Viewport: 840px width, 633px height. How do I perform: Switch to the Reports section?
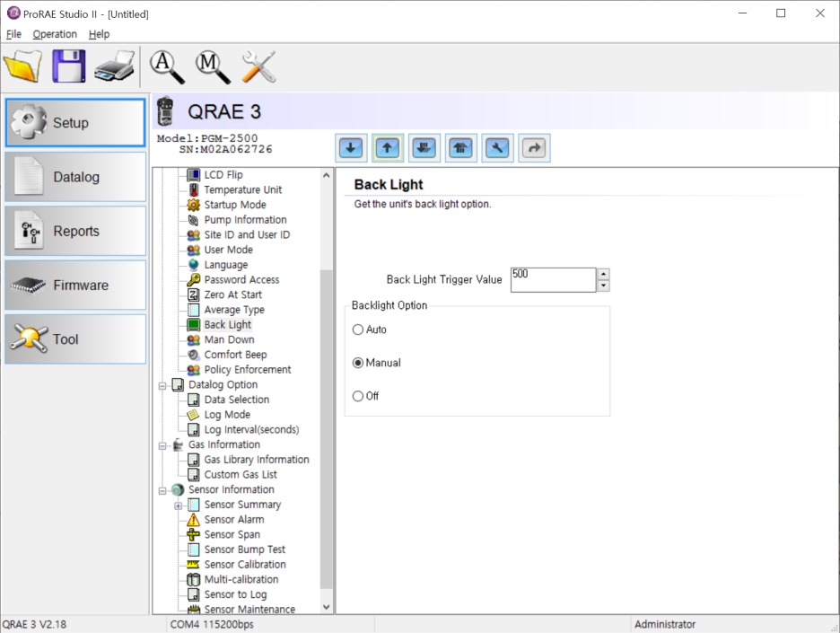tap(75, 231)
